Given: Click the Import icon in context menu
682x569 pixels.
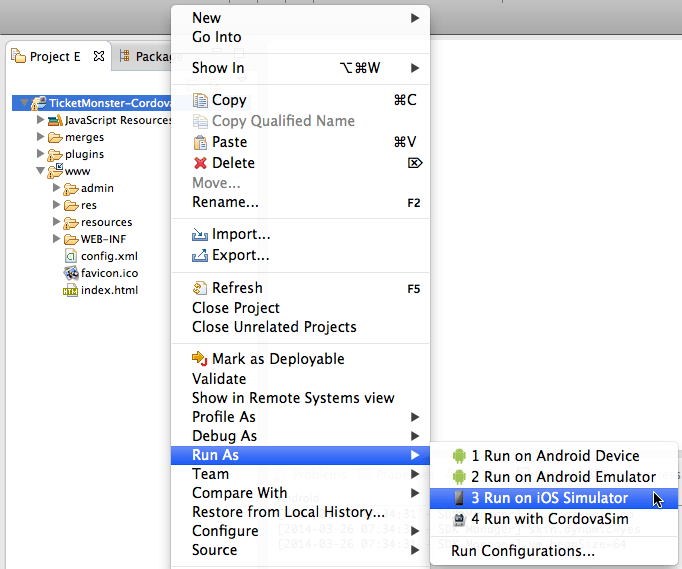Looking at the screenshot, I should [200, 235].
